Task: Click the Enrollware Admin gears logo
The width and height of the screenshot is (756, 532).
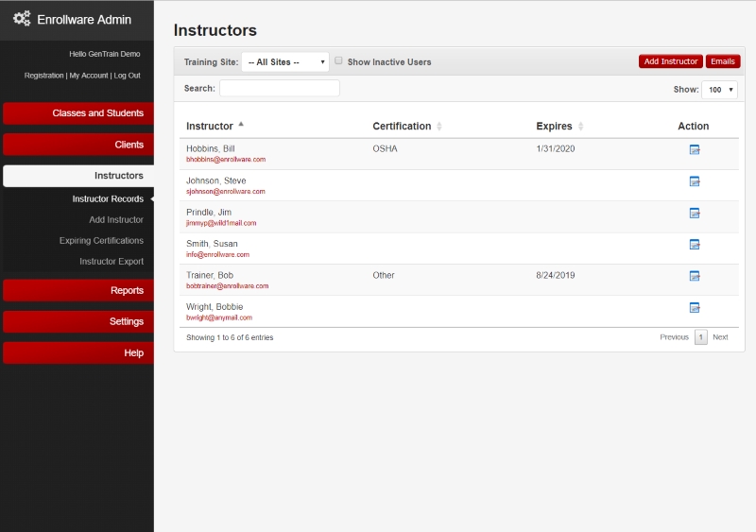Action: pos(22,19)
